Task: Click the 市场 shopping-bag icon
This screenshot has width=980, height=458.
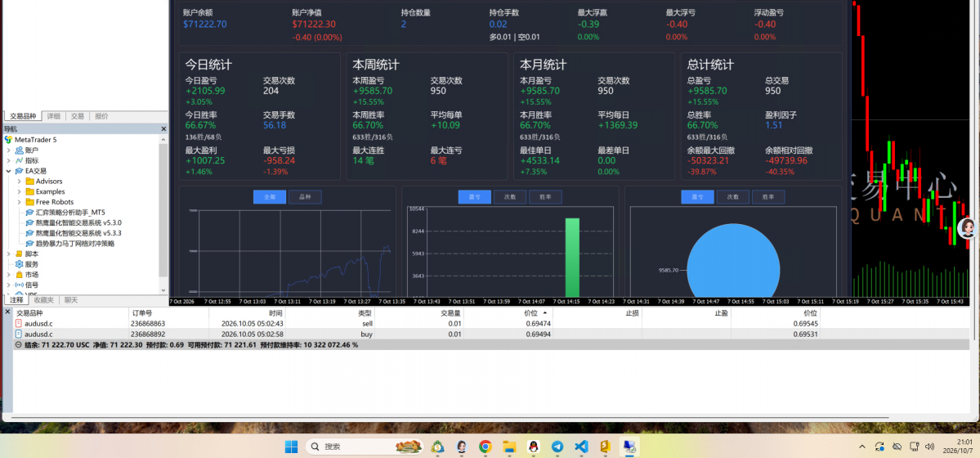Action: pyautogui.click(x=20, y=275)
